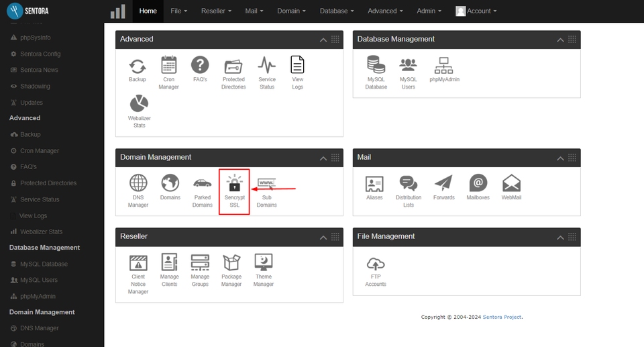Open the Distribution Lists chat icon
The image size is (644, 347).
[x=409, y=183]
